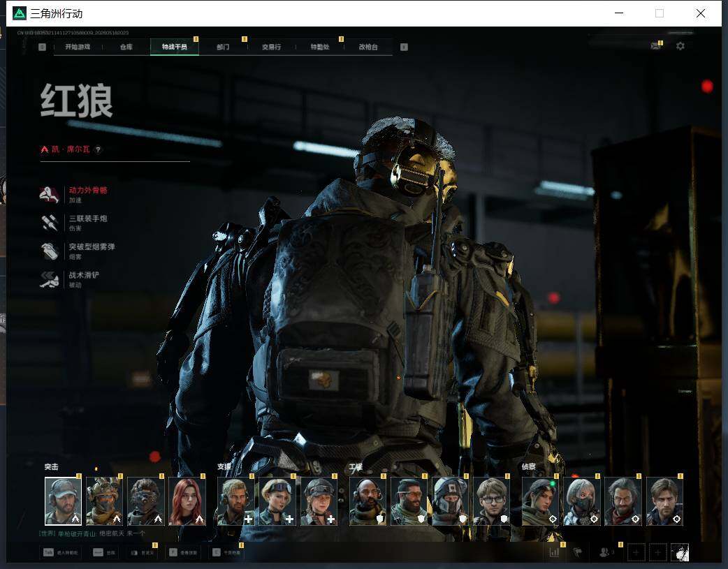Click the 三角洲行动 app logo in title bar

[x=19, y=13]
